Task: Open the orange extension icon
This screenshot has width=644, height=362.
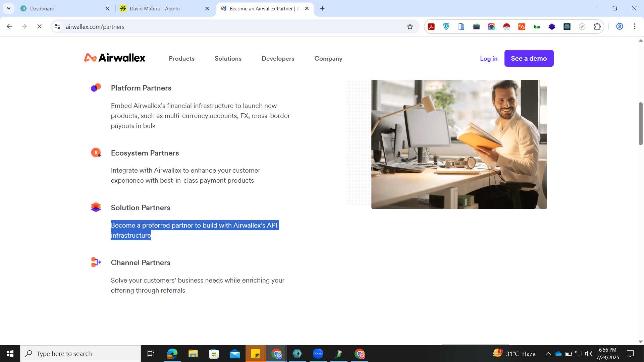Action: point(522,26)
